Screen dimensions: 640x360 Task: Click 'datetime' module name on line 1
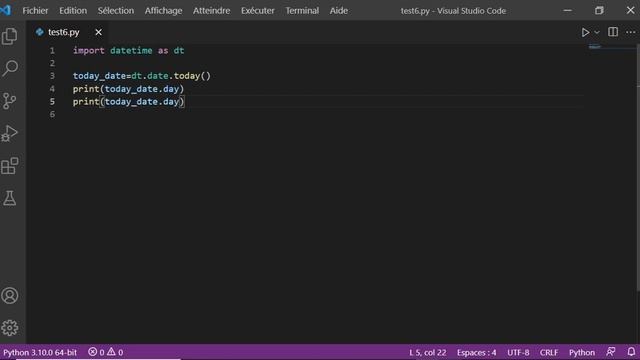(131, 51)
